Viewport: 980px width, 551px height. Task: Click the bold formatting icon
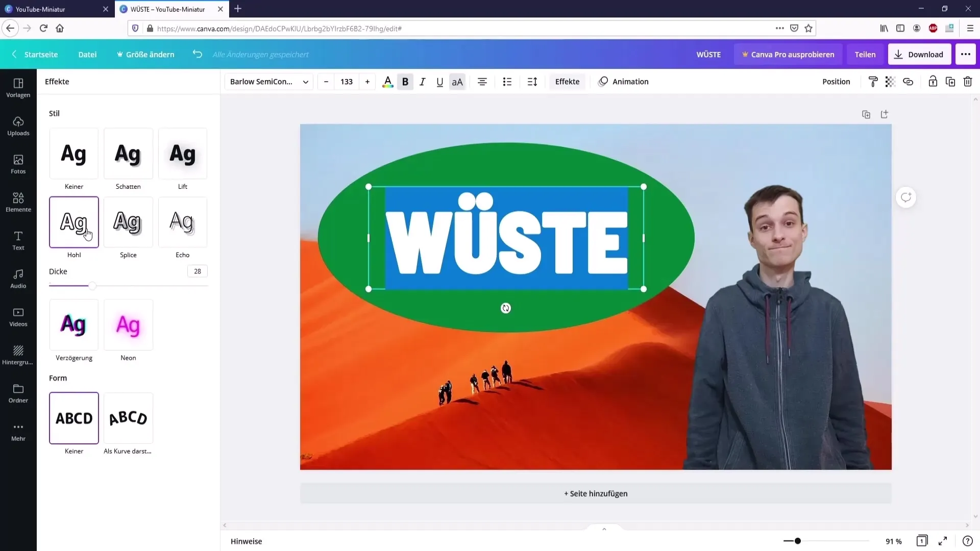[405, 82]
